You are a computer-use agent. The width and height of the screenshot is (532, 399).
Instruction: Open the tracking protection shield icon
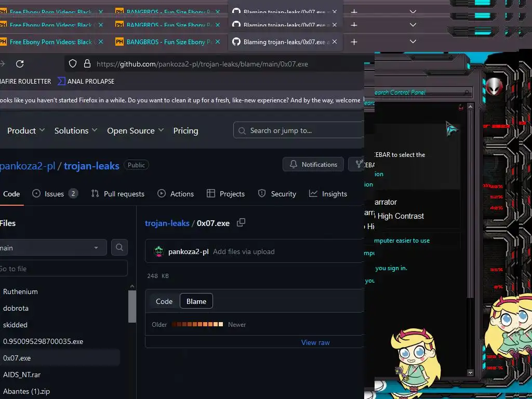(73, 64)
